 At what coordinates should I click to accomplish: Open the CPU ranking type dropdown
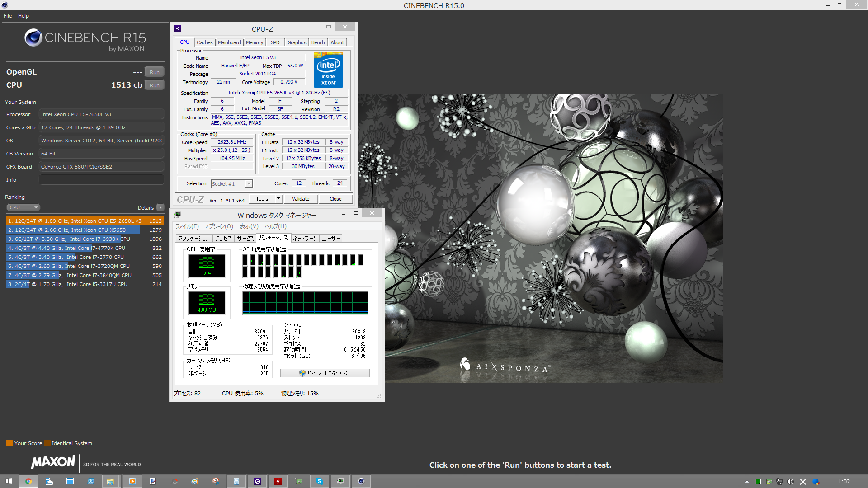(24, 207)
